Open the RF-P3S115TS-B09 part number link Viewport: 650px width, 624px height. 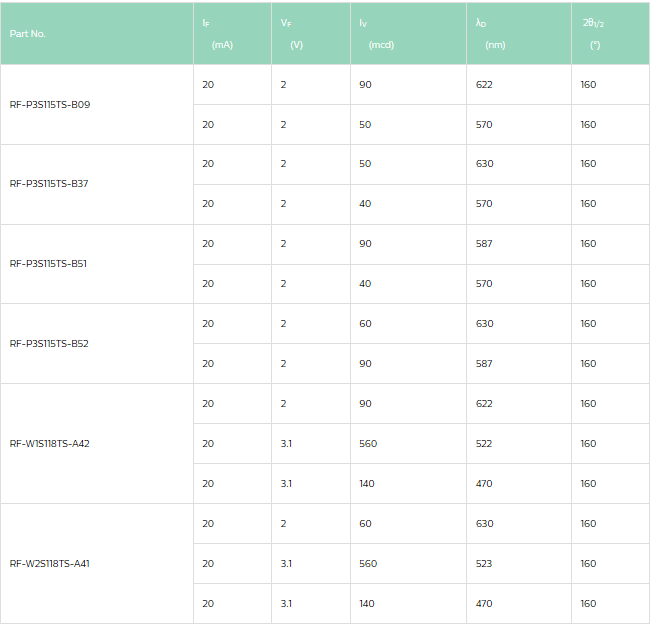[x=50, y=104]
